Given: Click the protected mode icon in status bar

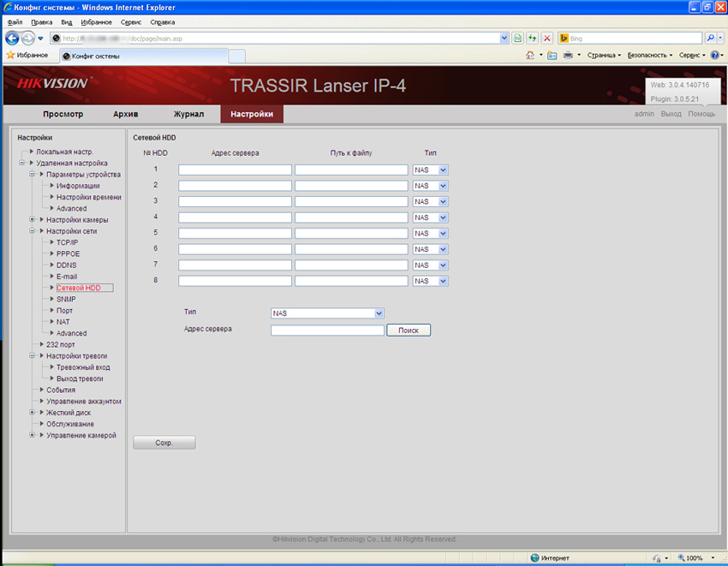Looking at the screenshot, I should click(657, 558).
